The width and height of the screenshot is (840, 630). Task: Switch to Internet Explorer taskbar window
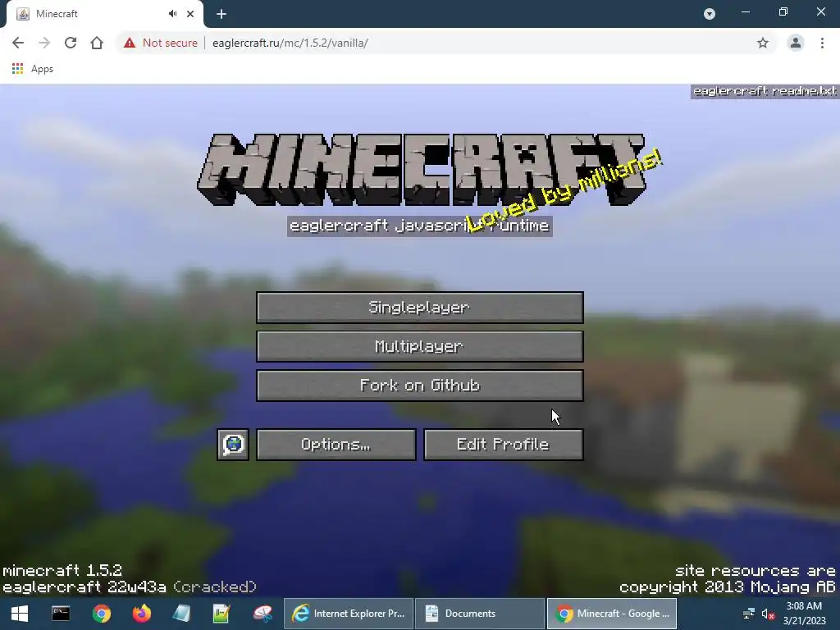coord(349,614)
